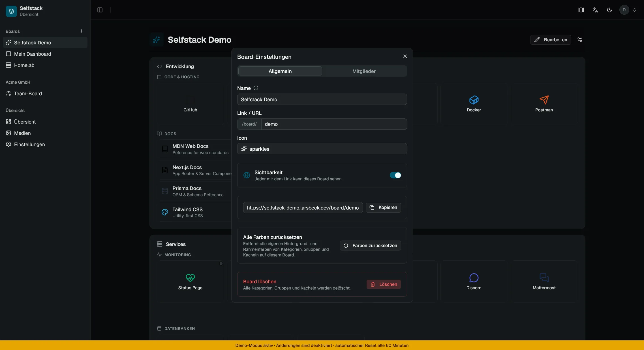Image resolution: width=644 pixels, height=350 pixels.
Task: Close the Board-Einstellungen dialog
Action: pyautogui.click(x=405, y=56)
